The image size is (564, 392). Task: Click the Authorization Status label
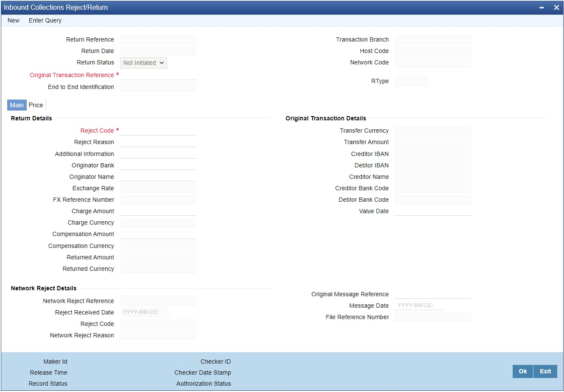click(204, 384)
